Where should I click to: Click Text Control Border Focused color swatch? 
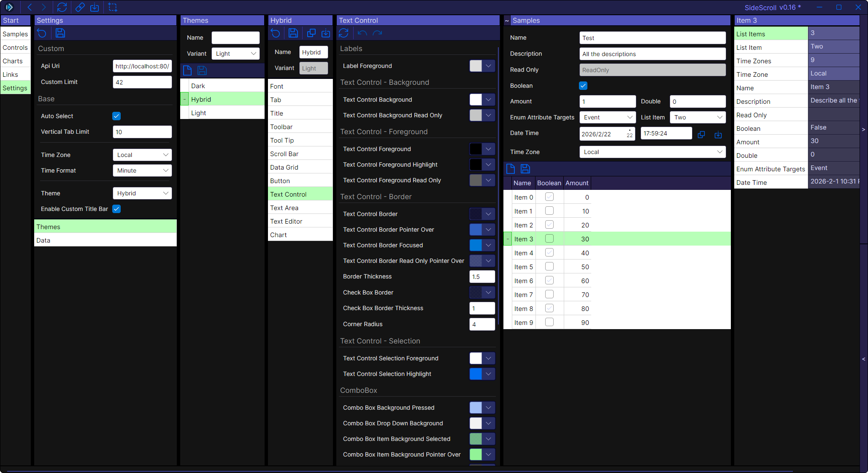pyautogui.click(x=476, y=245)
